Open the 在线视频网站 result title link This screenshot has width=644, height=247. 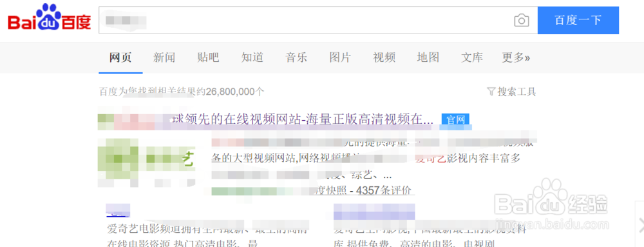tap(265, 119)
